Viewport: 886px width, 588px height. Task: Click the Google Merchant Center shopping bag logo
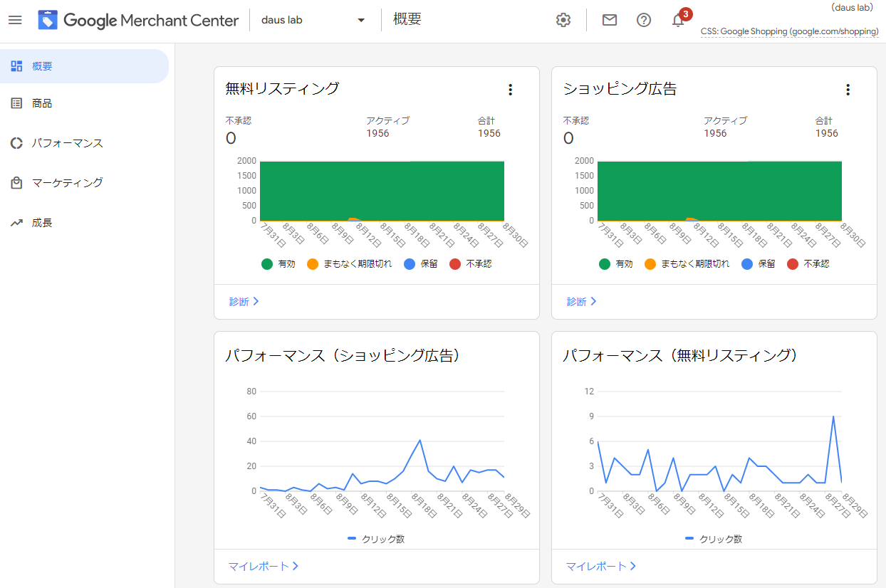coord(47,19)
